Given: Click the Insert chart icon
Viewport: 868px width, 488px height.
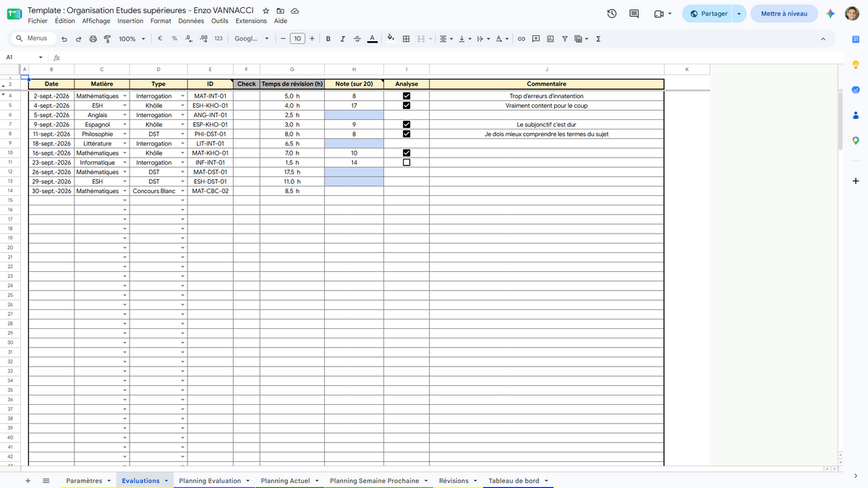Looking at the screenshot, I should pyautogui.click(x=550, y=39).
